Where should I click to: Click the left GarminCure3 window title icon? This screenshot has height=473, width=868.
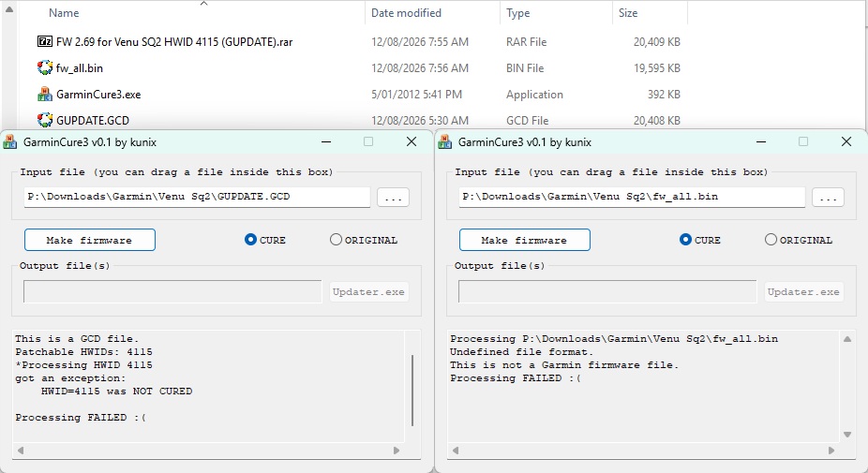coord(10,142)
